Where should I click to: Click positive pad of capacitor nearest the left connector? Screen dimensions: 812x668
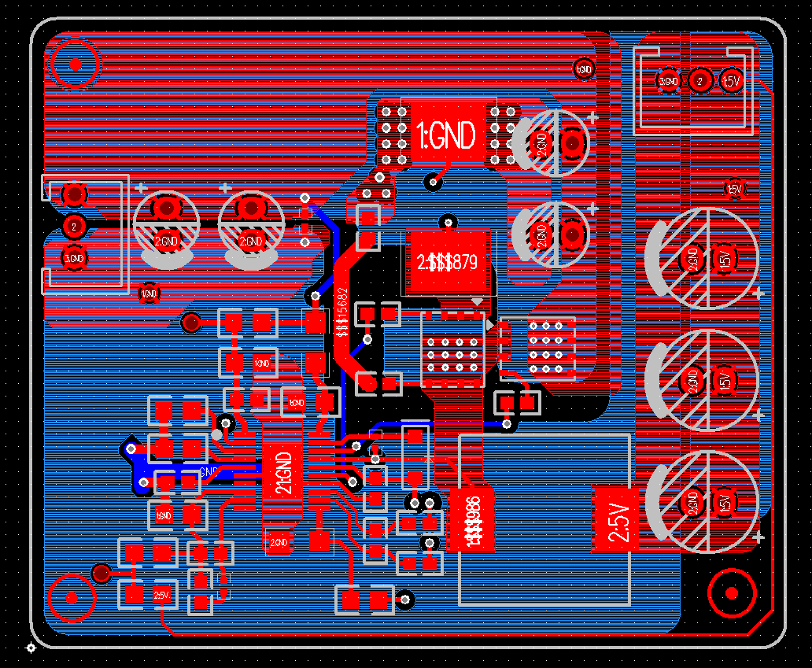(166, 209)
